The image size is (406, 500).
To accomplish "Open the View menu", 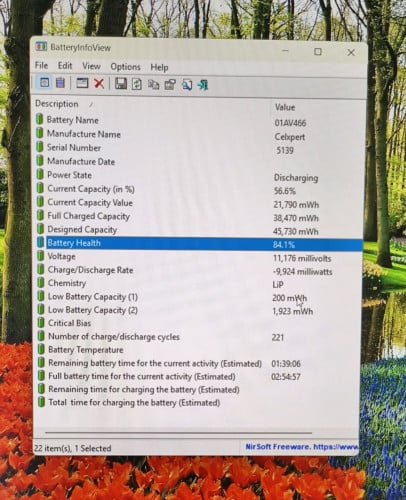I will point(91,66).
